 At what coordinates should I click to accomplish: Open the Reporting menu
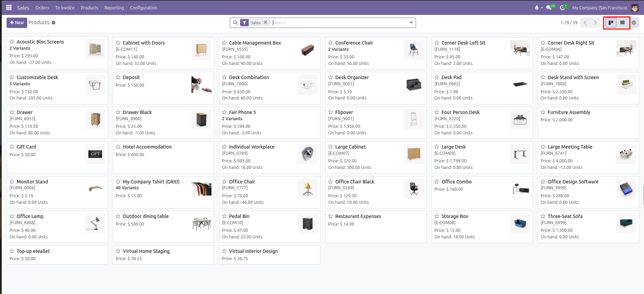point(114,8)
